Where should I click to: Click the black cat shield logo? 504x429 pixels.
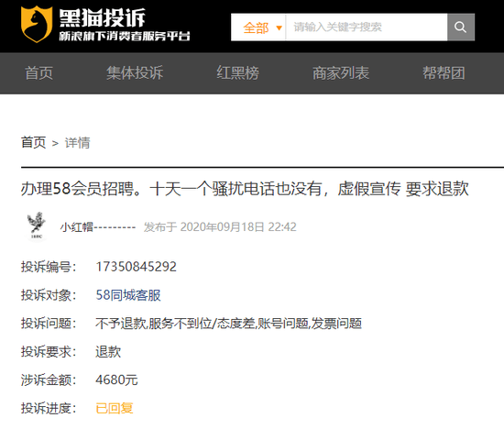(37, 24)
